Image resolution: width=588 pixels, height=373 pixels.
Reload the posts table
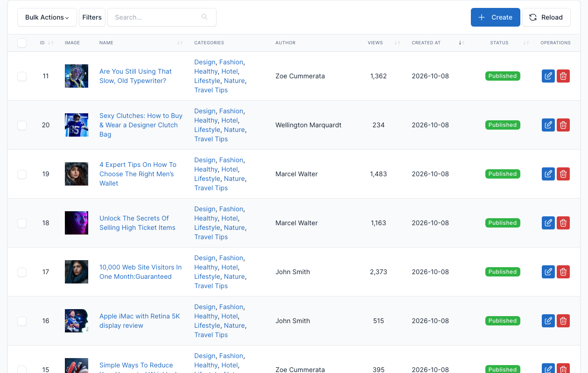pos(546,17)
